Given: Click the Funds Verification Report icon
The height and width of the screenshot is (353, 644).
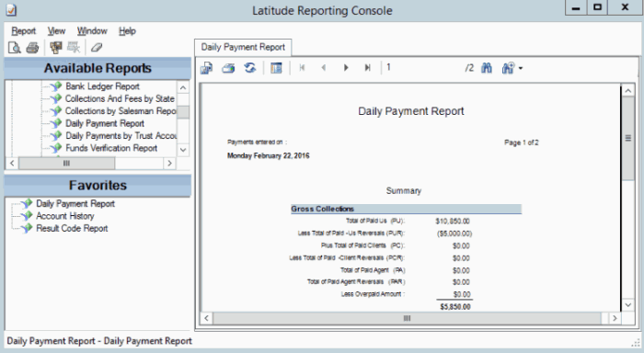Looking at the screenshot, I should tap(56, 148).
